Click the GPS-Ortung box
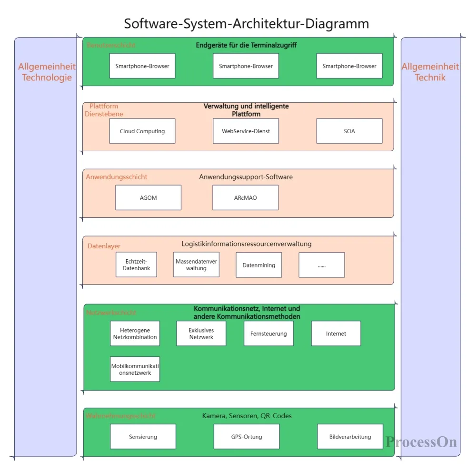Image resolution: width=476 pixels, height=470 pixels. pos(246,437)
